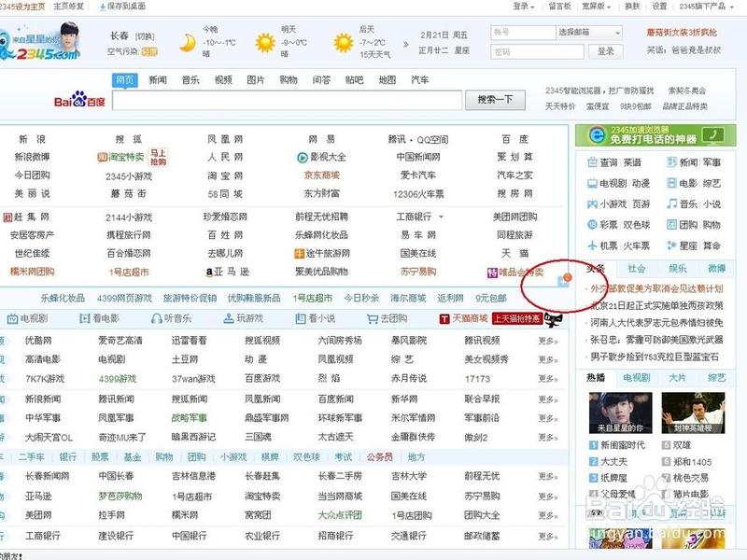Expand the 登录 dropdown in the top bar
This screenshot has height=560, width=747.
pos(524,7)
